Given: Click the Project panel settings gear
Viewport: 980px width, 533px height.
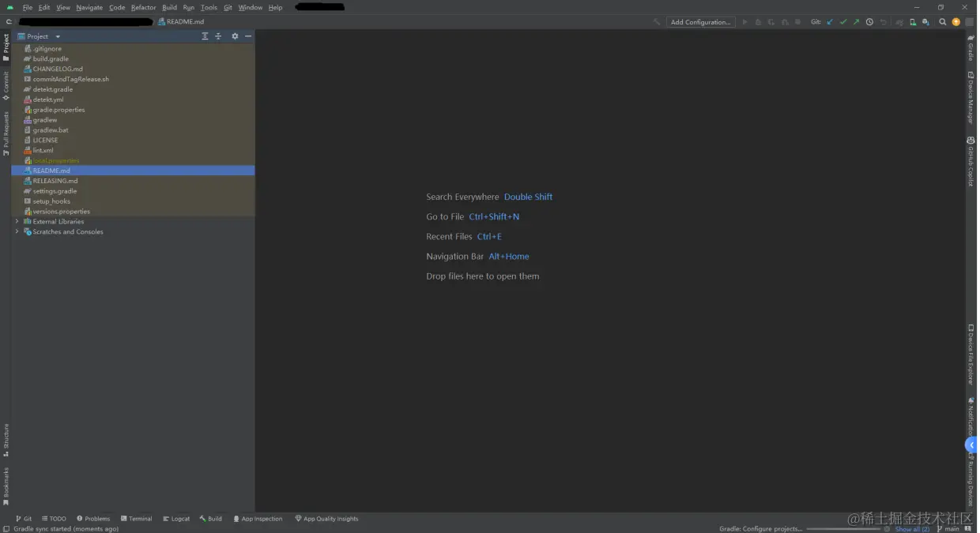Looking at the screenshot, I should pyautogui.click(x=235, y=36).
